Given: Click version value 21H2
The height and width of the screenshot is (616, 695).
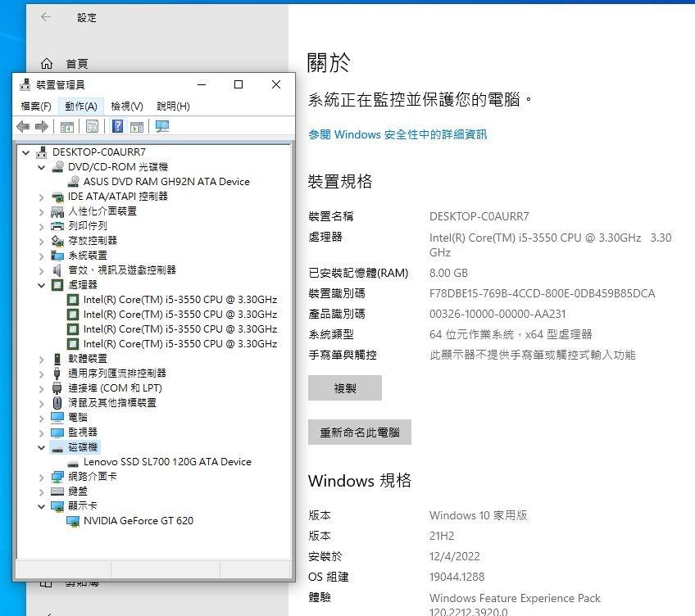Looking at the screenshot, I should 442,537.
